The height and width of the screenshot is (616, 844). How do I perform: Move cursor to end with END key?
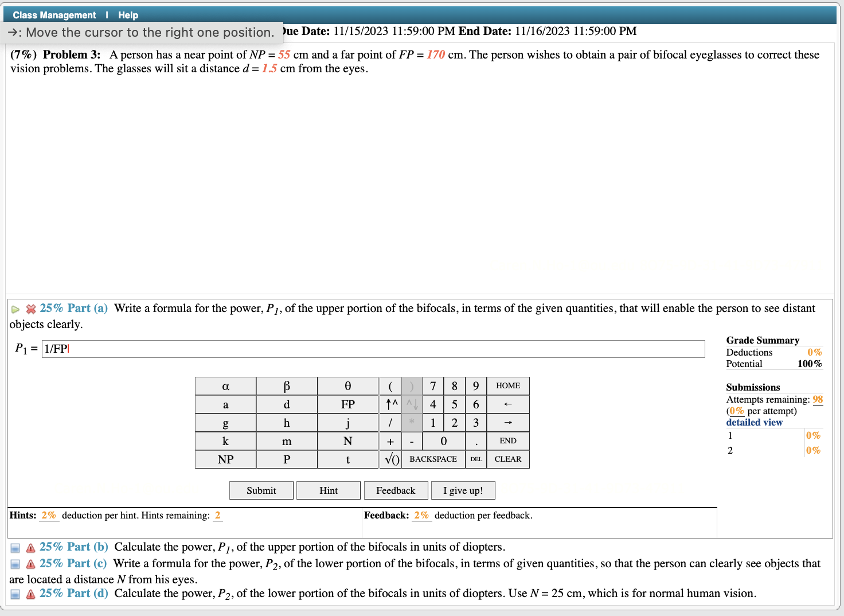pyautogui.click(x=508, y=441)
